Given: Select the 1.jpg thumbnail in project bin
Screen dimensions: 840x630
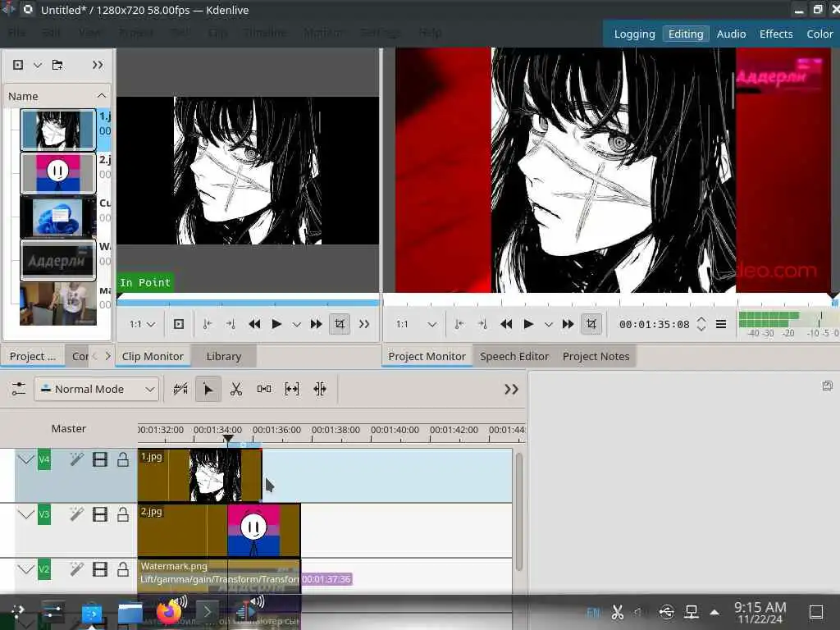Looking at the screenshot, I should pyautogui.click(x=58, y=129).
